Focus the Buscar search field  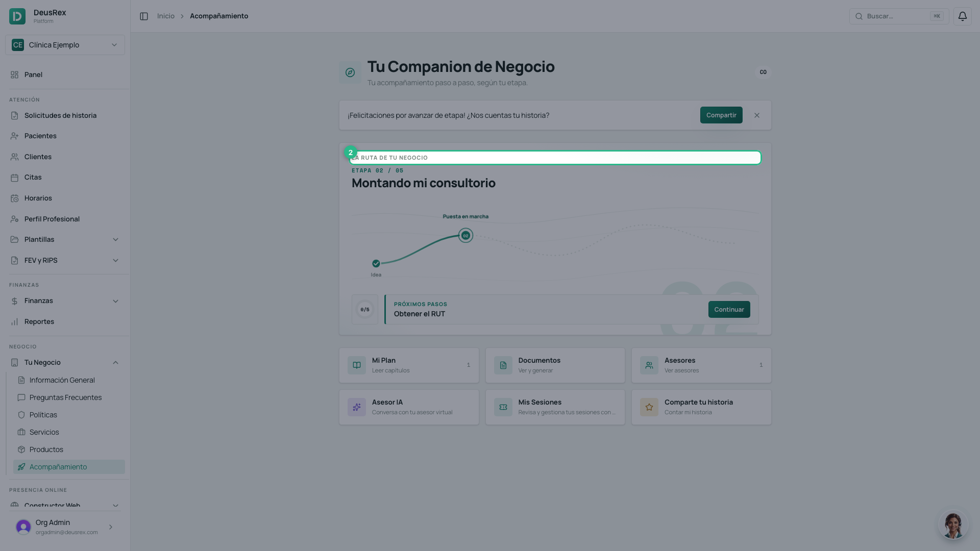899,16
